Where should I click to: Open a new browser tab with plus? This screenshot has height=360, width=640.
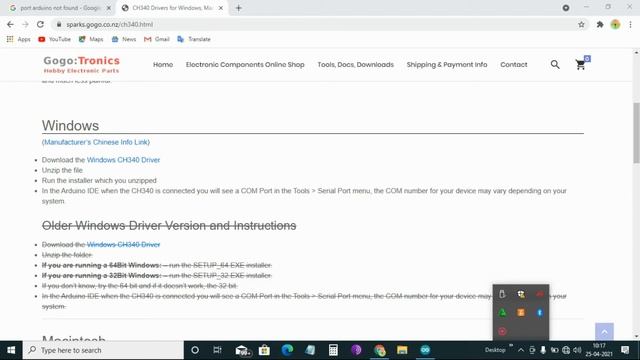[239, 8]
